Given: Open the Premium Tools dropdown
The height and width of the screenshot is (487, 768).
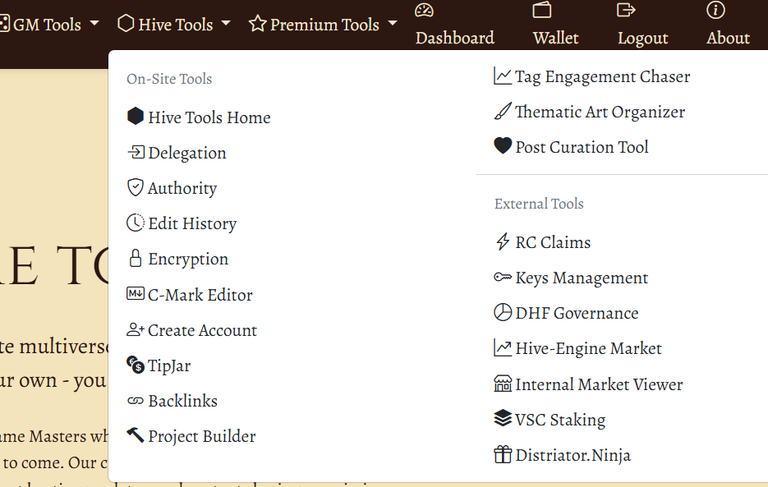Looking at the screenshot, I should 323,24.
